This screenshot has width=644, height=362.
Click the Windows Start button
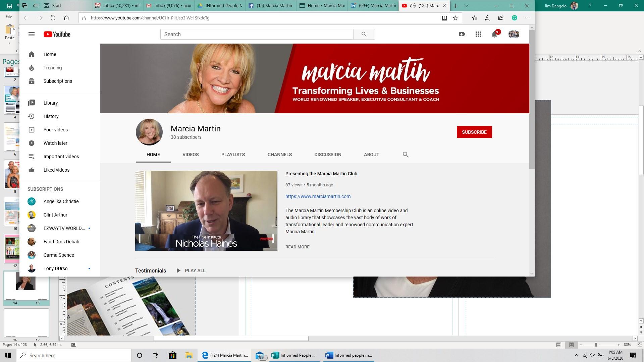click(8, 355)
